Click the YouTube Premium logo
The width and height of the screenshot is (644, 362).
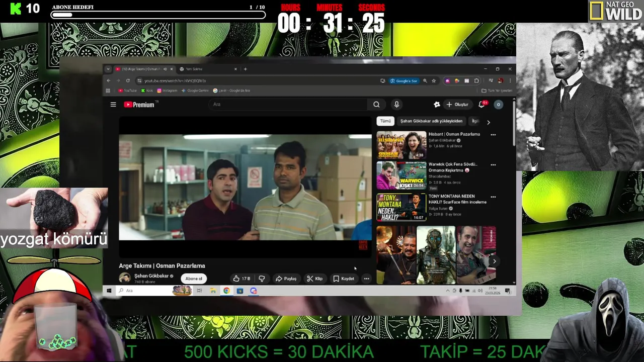[x=139, y=105]
